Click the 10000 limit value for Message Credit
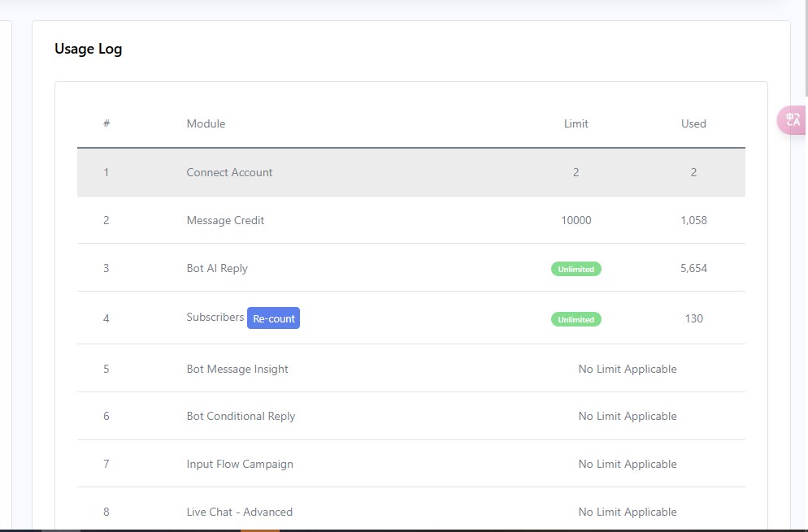The width and height of the screenshot is (808, 532). point(576,220)
